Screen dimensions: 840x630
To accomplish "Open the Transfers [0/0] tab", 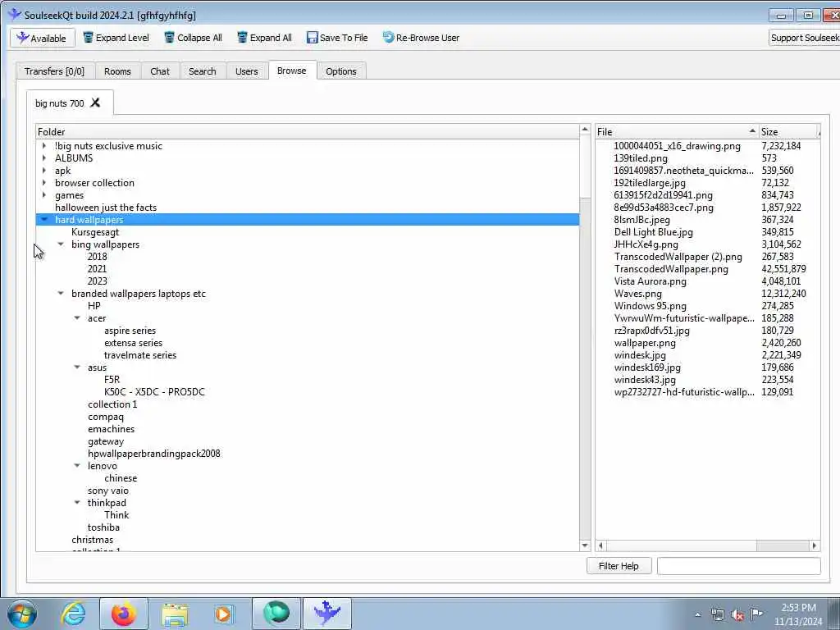I will click(x=55, y=71).
